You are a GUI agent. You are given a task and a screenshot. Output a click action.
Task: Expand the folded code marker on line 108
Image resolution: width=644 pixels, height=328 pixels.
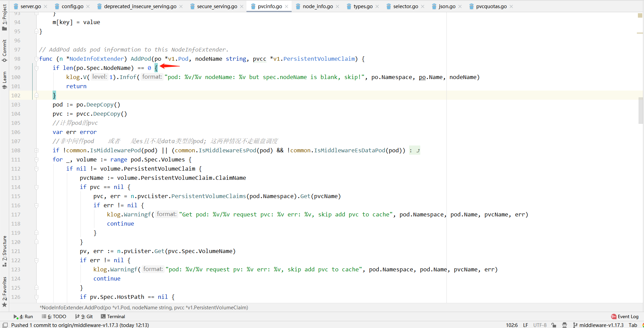(415, 150)
